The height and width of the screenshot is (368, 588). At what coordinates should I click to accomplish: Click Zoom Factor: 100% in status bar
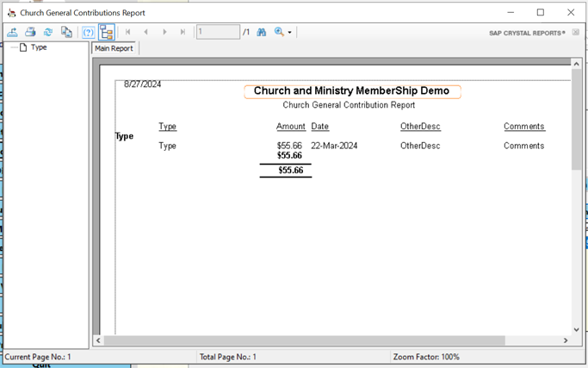426,357
